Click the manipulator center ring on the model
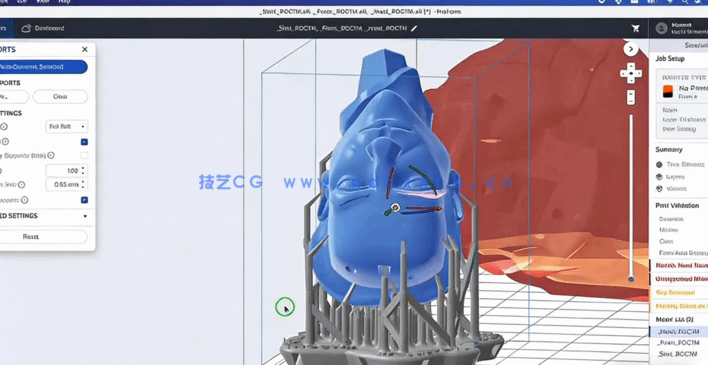The image size is (708, 365). (x=396, y=207)
